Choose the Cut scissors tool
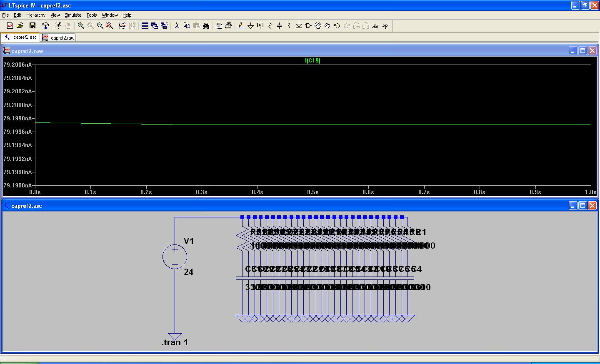Screen dimensions: 600x364 click(177, 26)
